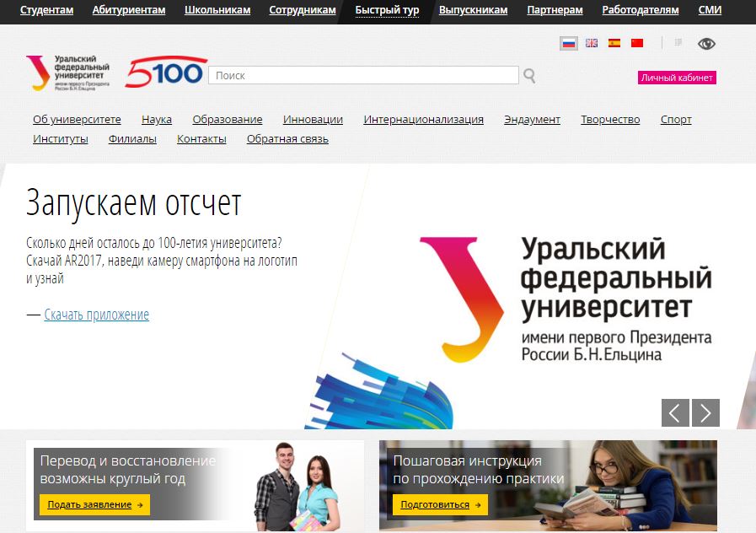Select the British flag for English
Screen dimensions: 756x533
(592, 43)
